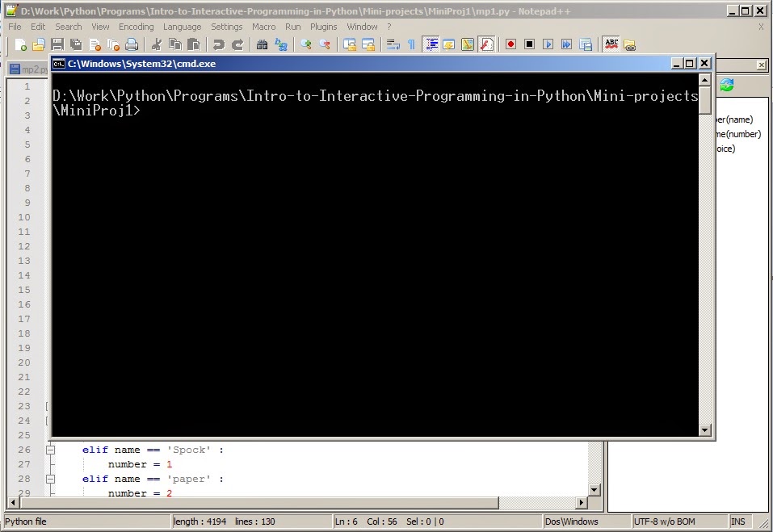Cut the selected text
Image resolution: width=773 pixels, height=532 pixels.
click(x=154, y=44)
